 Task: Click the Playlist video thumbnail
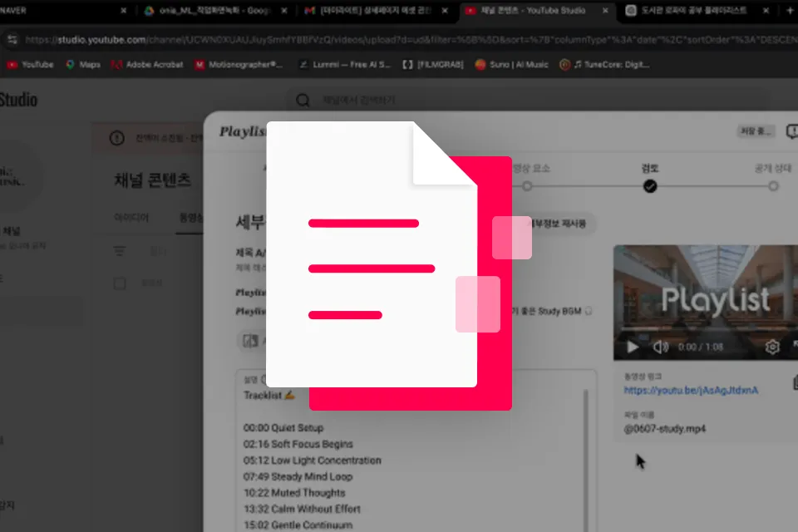pos(706,303)
